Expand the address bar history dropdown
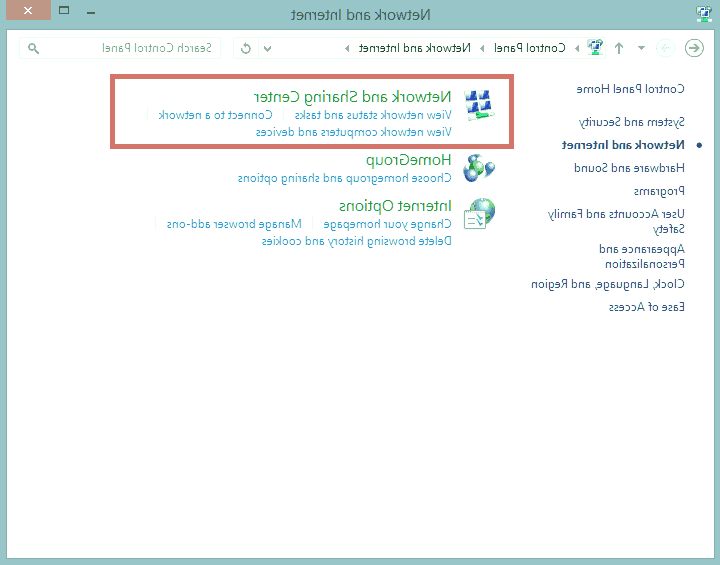Viewport: 720px width, 565px height. click(x=267, y=48)
